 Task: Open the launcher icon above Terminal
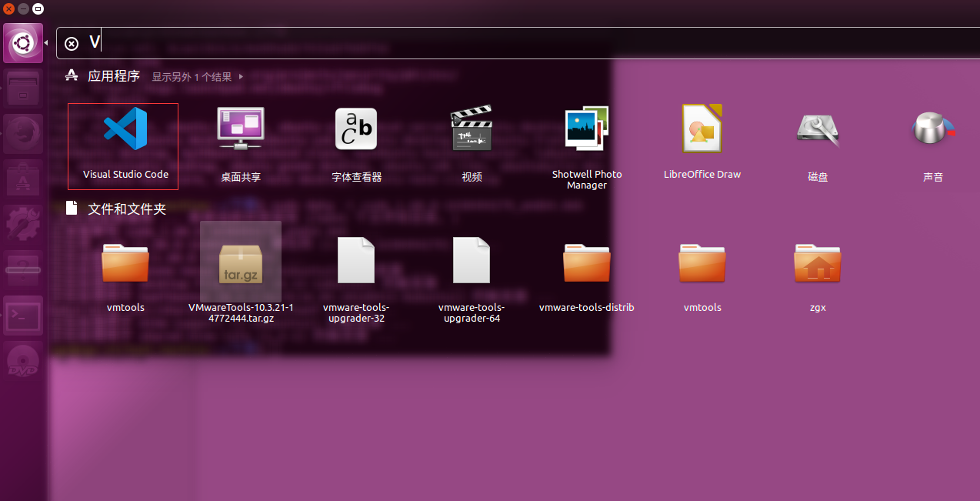23,270
